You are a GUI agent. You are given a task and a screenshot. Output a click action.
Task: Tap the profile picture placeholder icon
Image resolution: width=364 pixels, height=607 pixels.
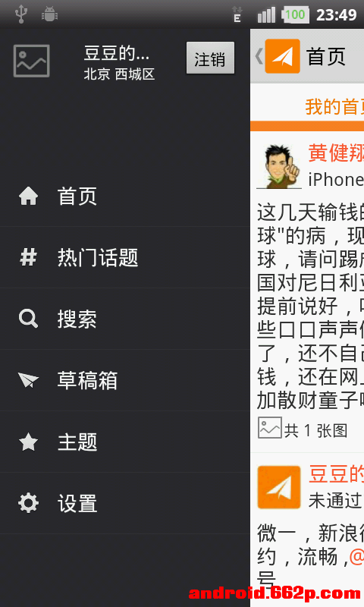click(x=32, y=61)
